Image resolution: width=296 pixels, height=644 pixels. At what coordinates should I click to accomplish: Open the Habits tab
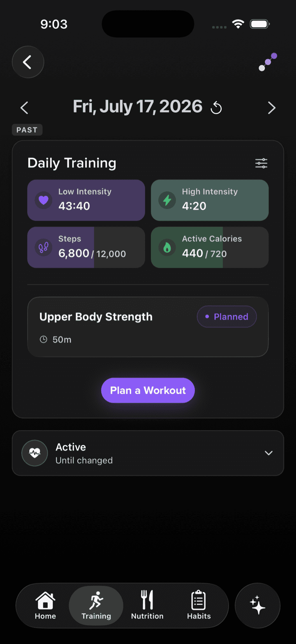pos(199,605)
